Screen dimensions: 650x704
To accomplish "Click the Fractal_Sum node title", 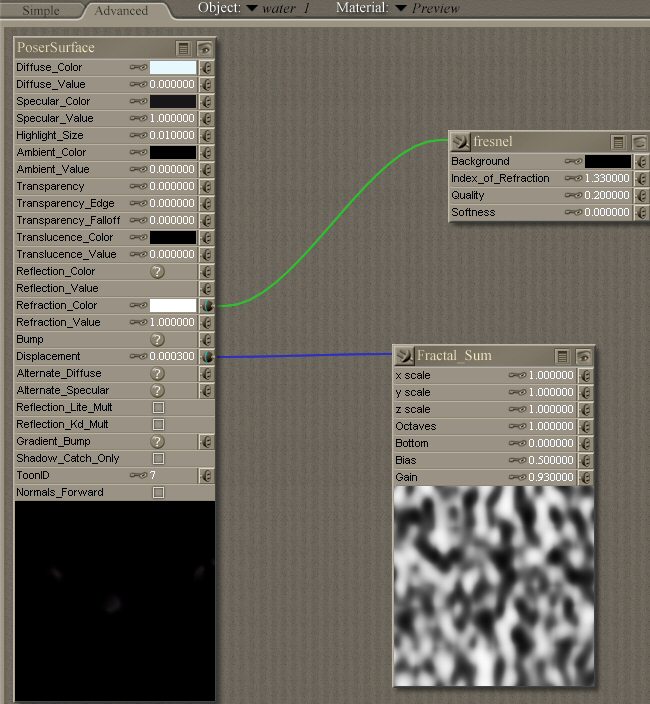I will pos(454,356).
